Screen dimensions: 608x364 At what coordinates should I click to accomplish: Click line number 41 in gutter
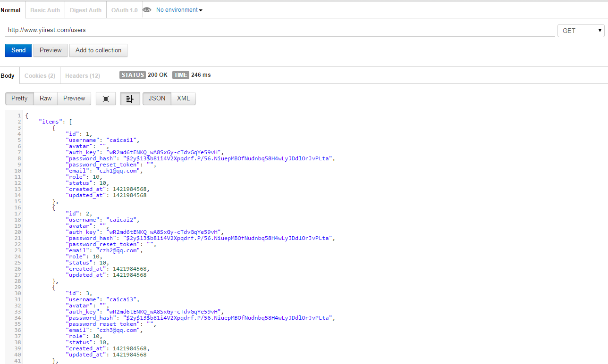[17, 361]
